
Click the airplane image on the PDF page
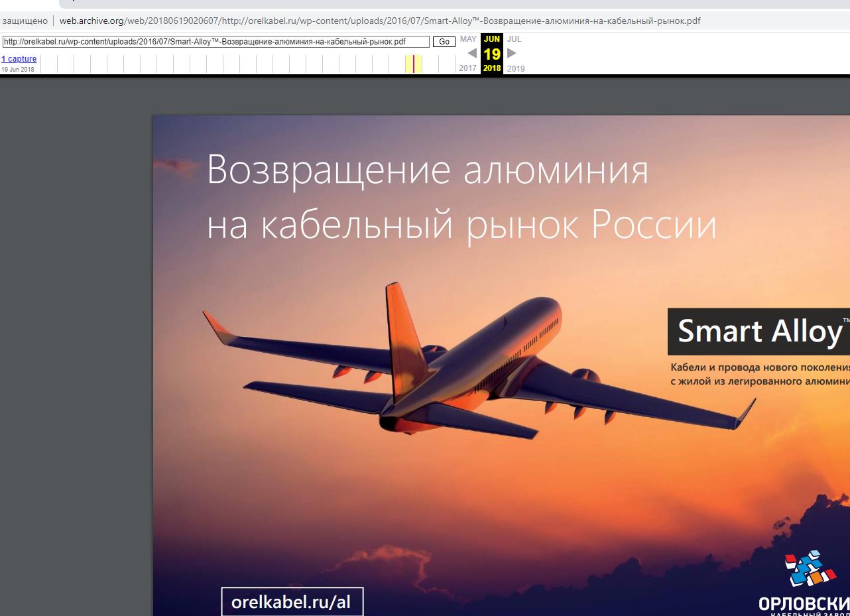(479, 361)
